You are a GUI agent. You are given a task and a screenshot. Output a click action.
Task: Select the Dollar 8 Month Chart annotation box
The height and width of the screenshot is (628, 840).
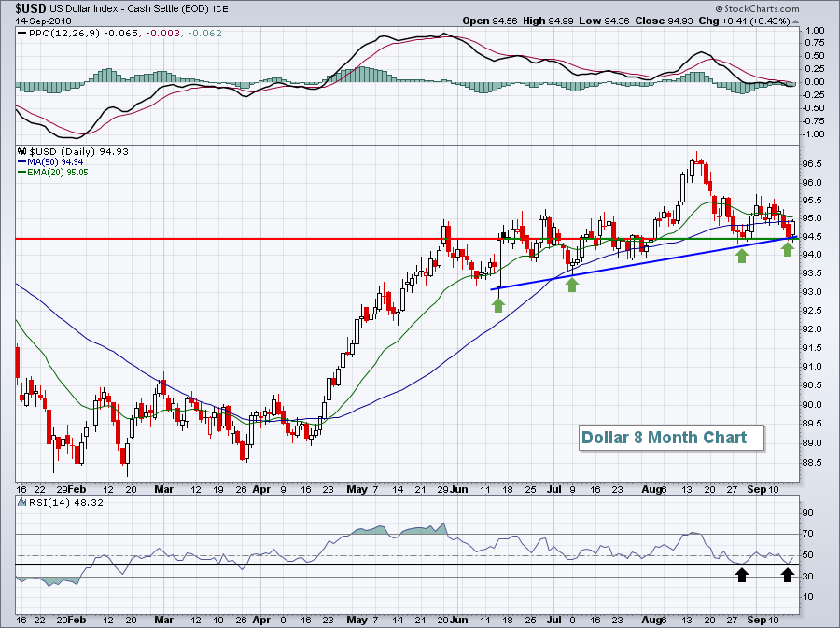click(x=663, y=437)
